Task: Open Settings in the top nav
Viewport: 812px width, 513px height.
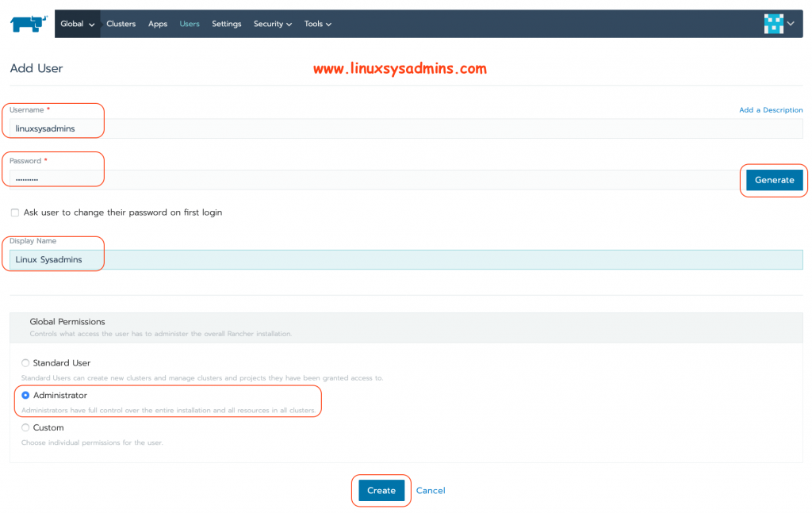Action: (226, 24)
